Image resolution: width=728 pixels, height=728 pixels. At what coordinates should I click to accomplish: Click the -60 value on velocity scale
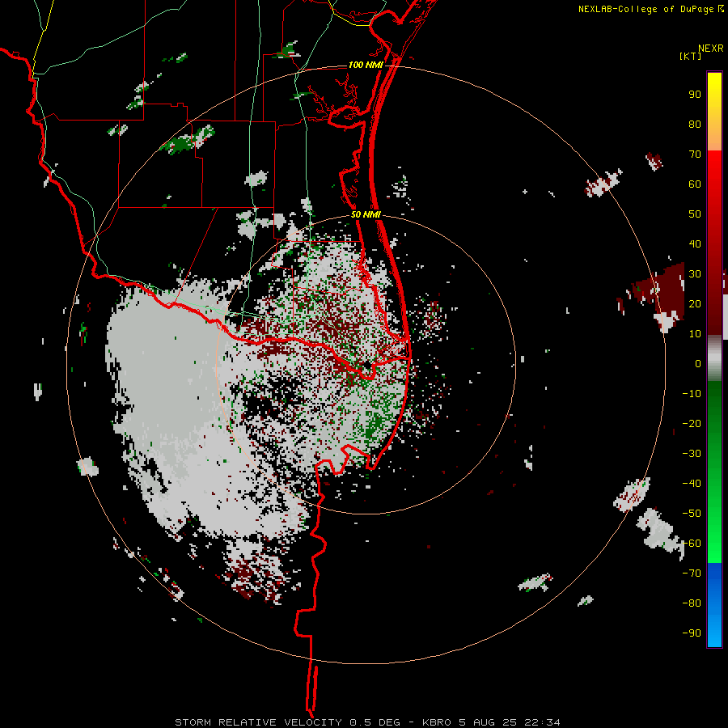[692, 544]
